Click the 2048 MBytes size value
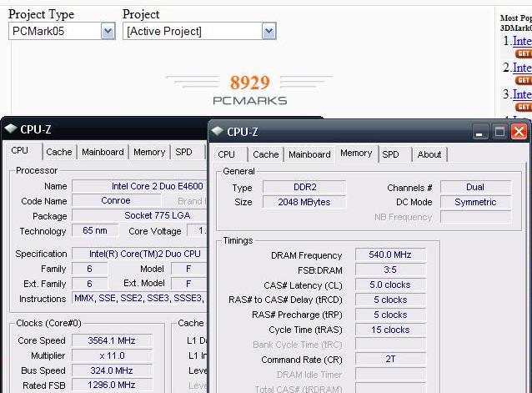 pyautogui.click(x=304, y=202)
